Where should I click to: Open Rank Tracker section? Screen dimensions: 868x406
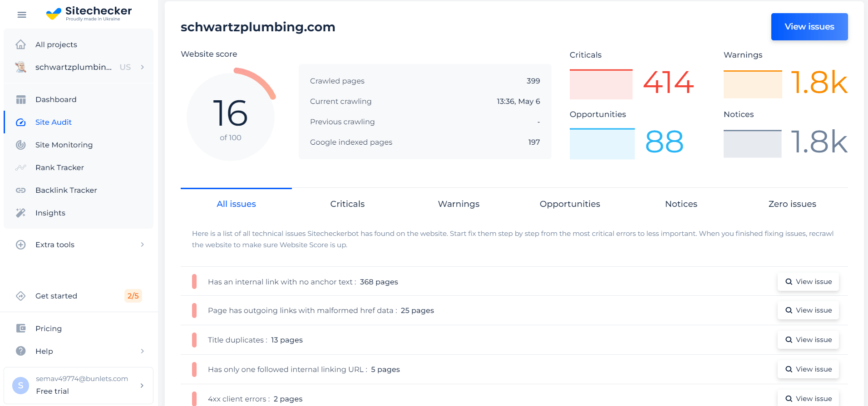tap(59, 167)
